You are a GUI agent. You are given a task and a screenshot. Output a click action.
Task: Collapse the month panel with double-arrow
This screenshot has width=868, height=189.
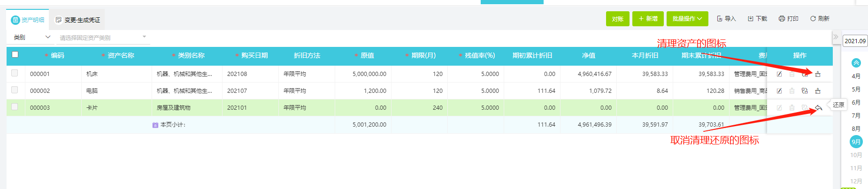836,37
